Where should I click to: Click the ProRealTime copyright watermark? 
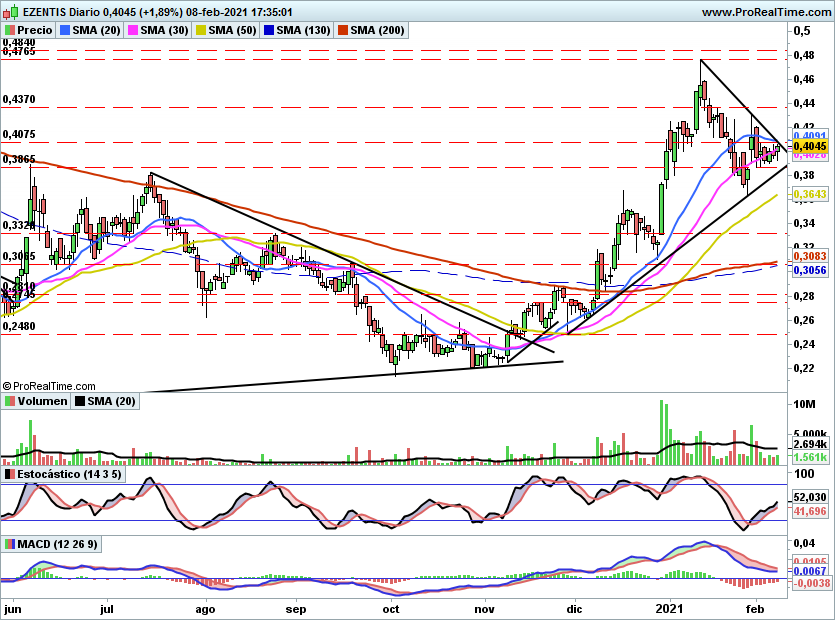(x=49, y=386)
